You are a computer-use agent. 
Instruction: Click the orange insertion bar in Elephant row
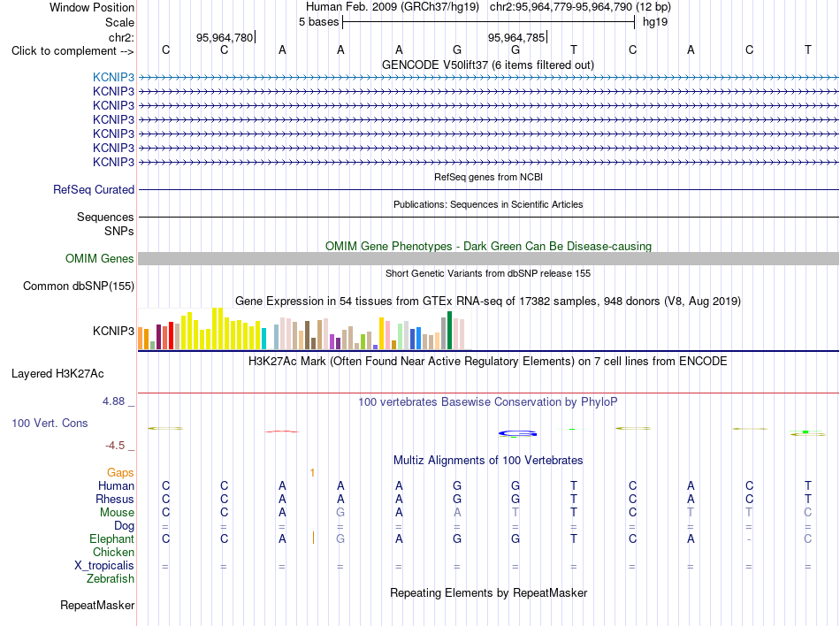click(313, 538)
